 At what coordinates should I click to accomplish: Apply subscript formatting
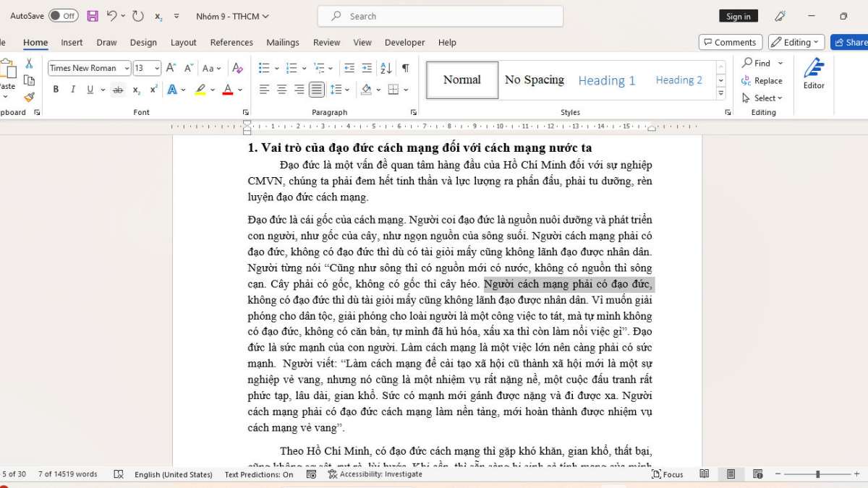pyautogui.click(x=136, y=89)
